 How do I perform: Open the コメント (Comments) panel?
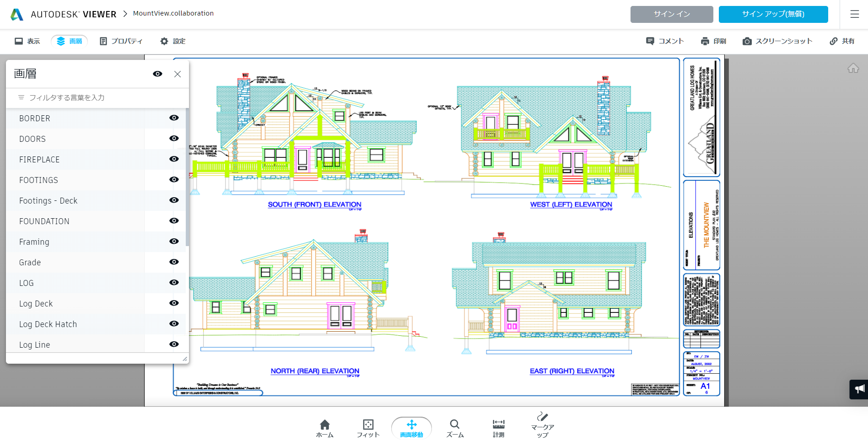(x=665, y=41)
